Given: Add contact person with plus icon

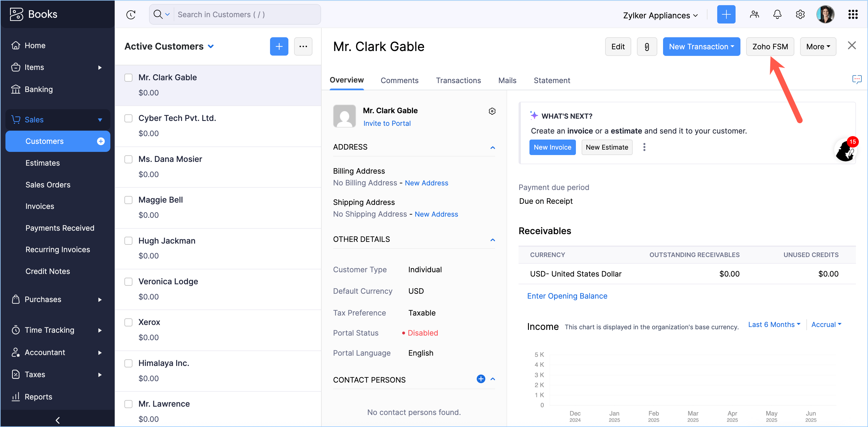Looking at the screenshot, I should point(480,379).
